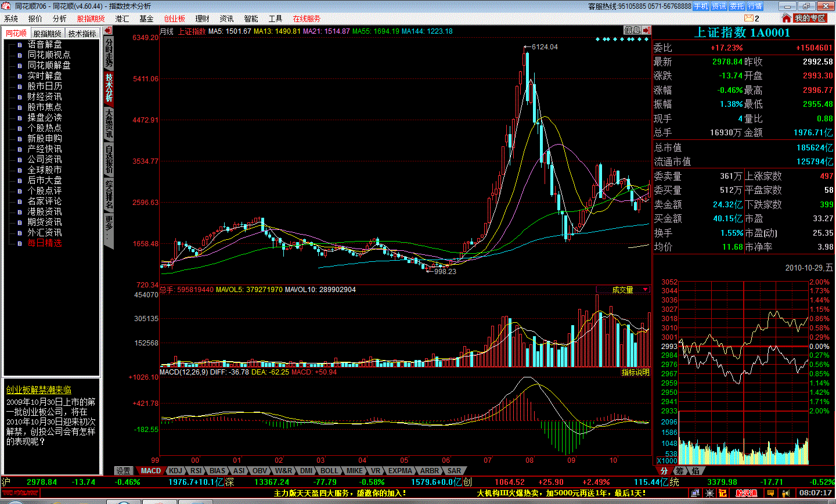Open the 记 notes icon in the status bar

click(x=722, y=493)
